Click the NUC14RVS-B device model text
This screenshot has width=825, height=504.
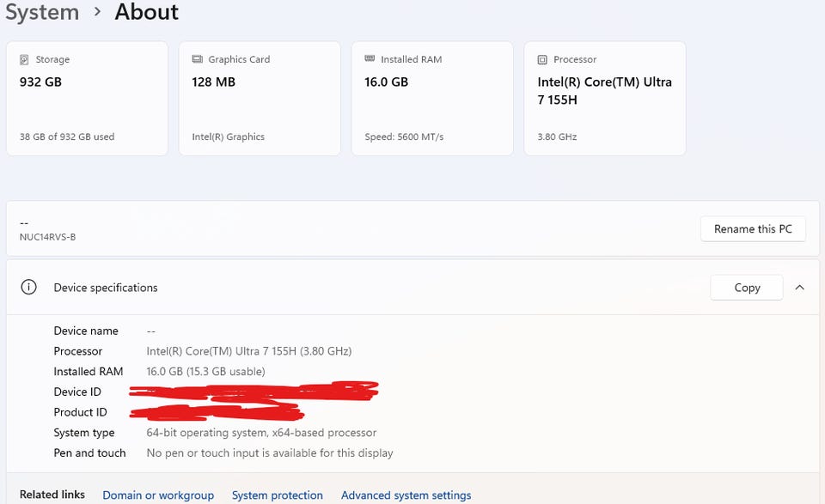point(47,237)
